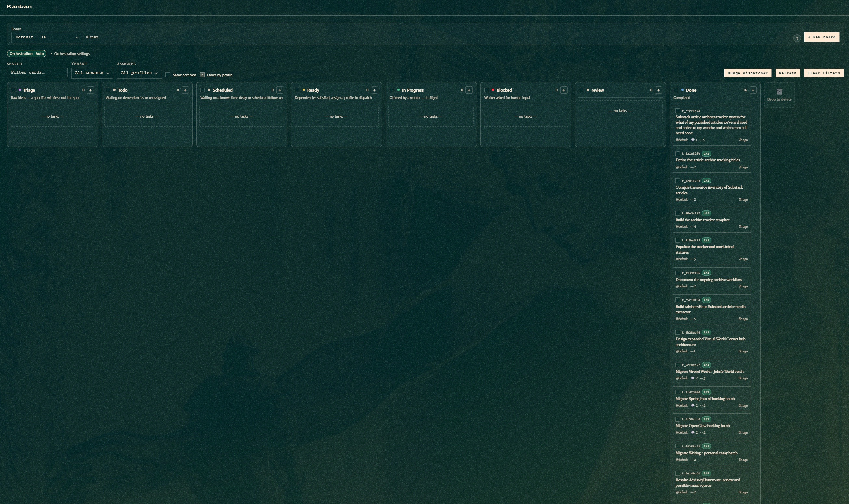Click the 1/1 badge on t_8f9ed273
The height and width of the screenshot is (504, 849).
706,240
